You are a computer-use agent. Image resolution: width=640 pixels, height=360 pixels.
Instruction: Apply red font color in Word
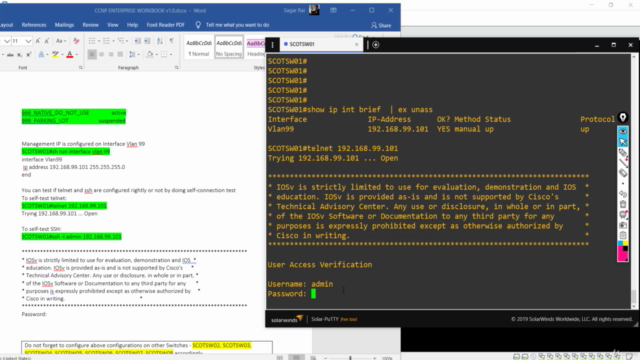pyautogui.click(x=69, y=55)
